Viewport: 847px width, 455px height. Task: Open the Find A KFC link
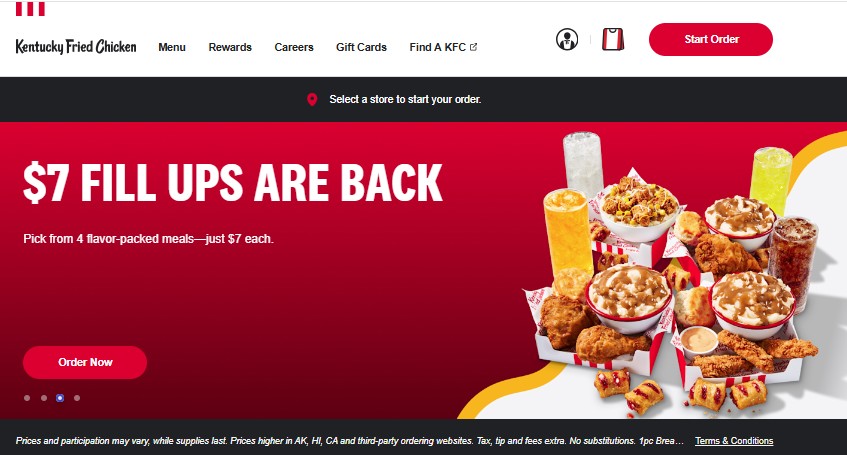coord(438,47)
